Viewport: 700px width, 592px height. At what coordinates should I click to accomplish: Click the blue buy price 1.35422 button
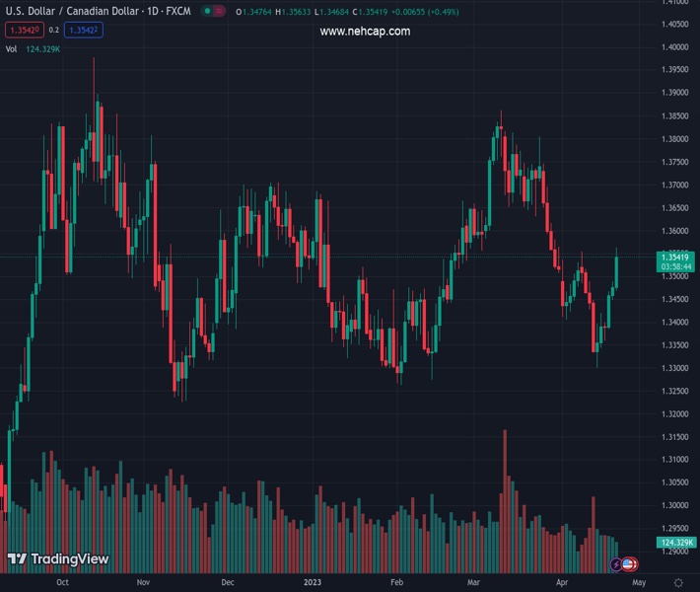tap(86, 30)
